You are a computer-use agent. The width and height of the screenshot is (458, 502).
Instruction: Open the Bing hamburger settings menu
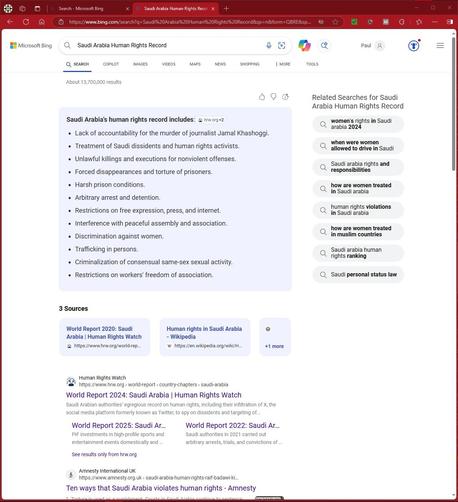pyautogui.click(x=440, y=45)
